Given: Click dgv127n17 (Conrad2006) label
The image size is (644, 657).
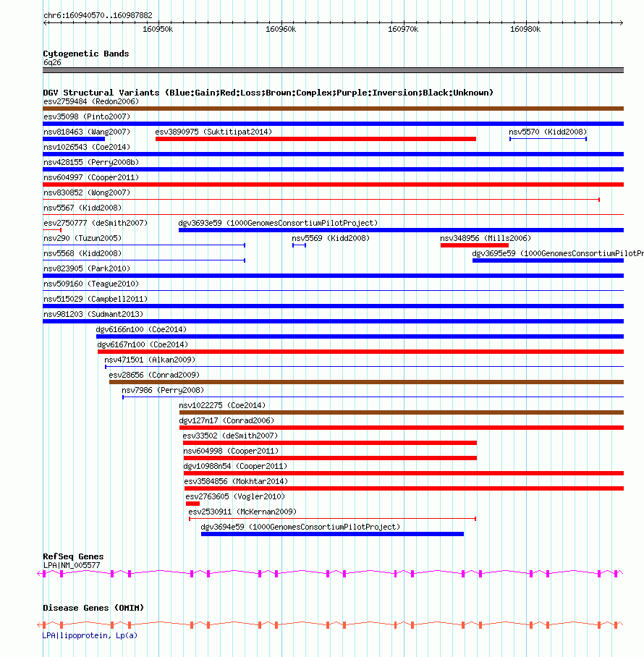Looking at the screenshot, I should [x=226, y=420].
